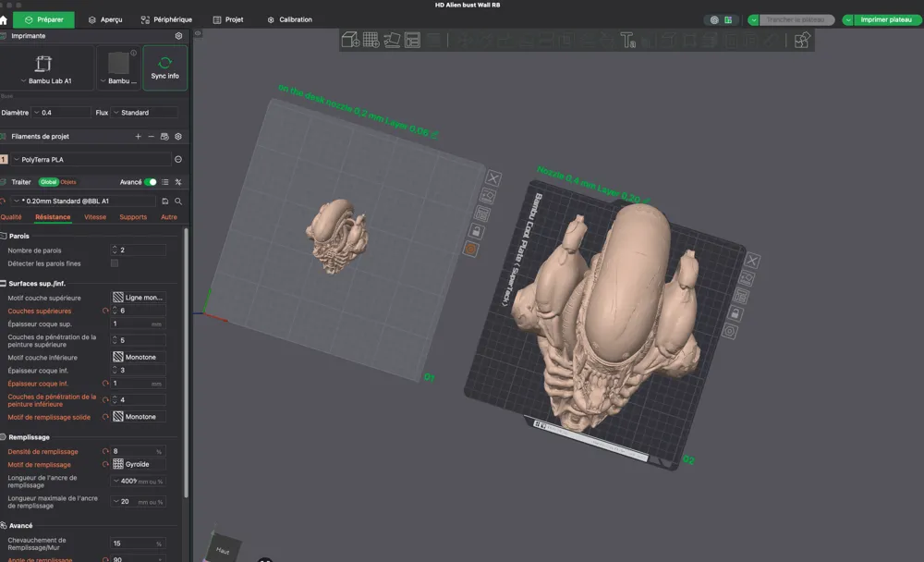The image size is (924, 562).
Task: Enable Détecter les parois fines checkbox
Action: coord(115,263)
